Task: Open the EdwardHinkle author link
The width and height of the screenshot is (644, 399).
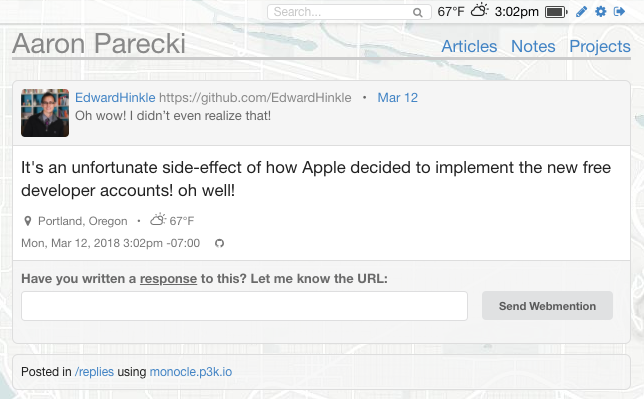Action: (115, 98)
